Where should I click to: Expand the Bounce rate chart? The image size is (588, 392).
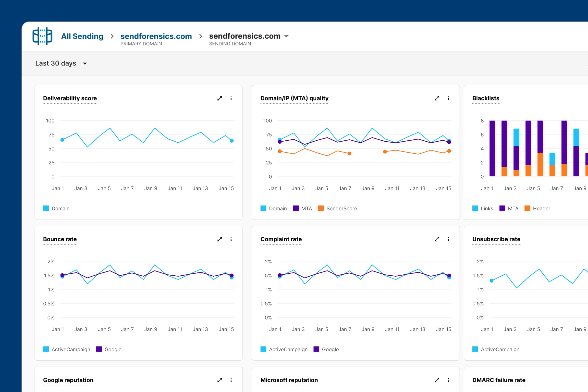[220, 239]
